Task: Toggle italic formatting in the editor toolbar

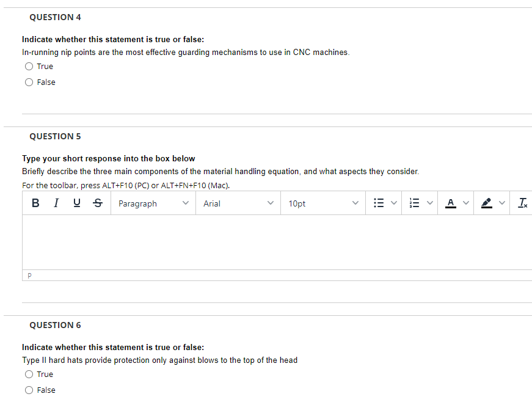Action: [56, 203]
